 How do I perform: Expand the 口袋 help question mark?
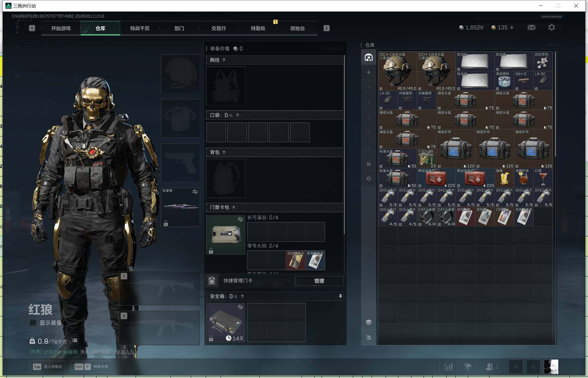click(x=238, y=115)
